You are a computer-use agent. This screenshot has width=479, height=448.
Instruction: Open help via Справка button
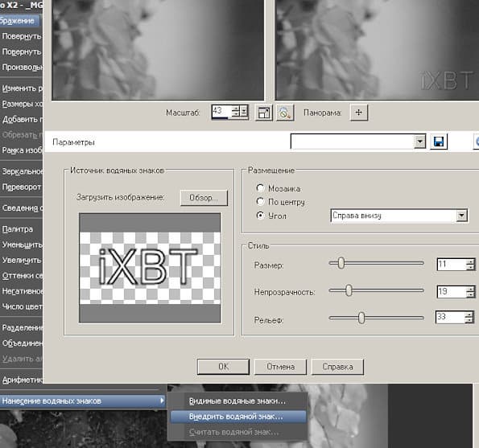337,367
